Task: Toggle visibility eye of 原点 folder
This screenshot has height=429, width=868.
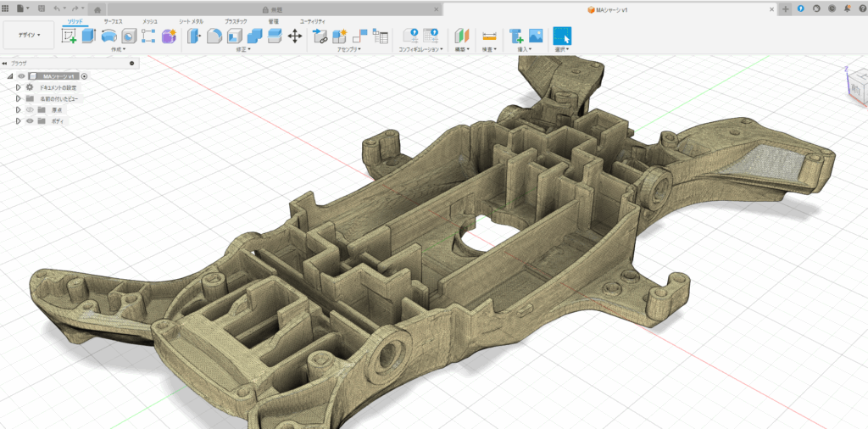Action: pos(30,110)
